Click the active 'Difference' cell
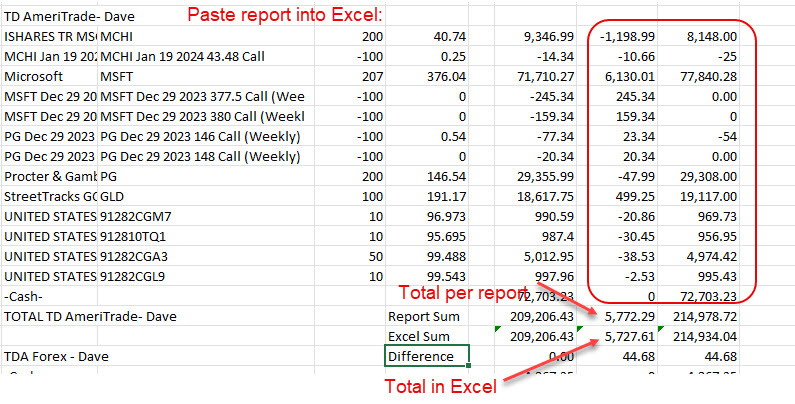This screenshot has height=404, width=795. tap(427, 356)
